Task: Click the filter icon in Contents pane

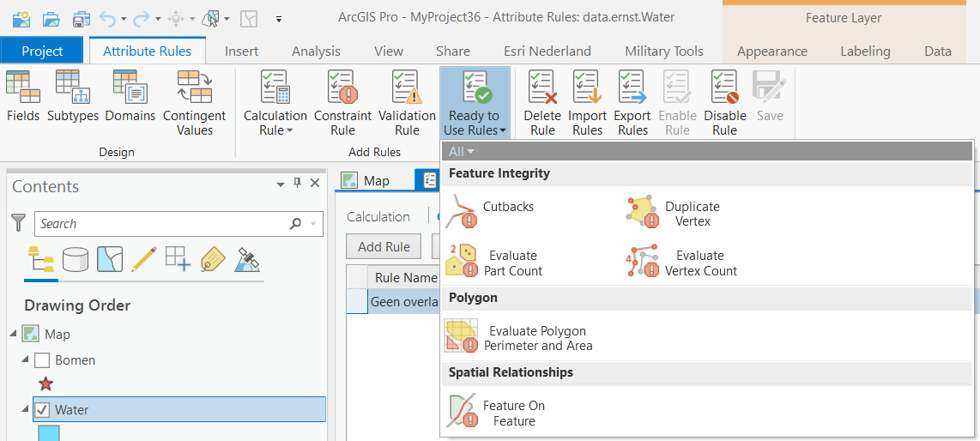Action: [x=20, y=223]
